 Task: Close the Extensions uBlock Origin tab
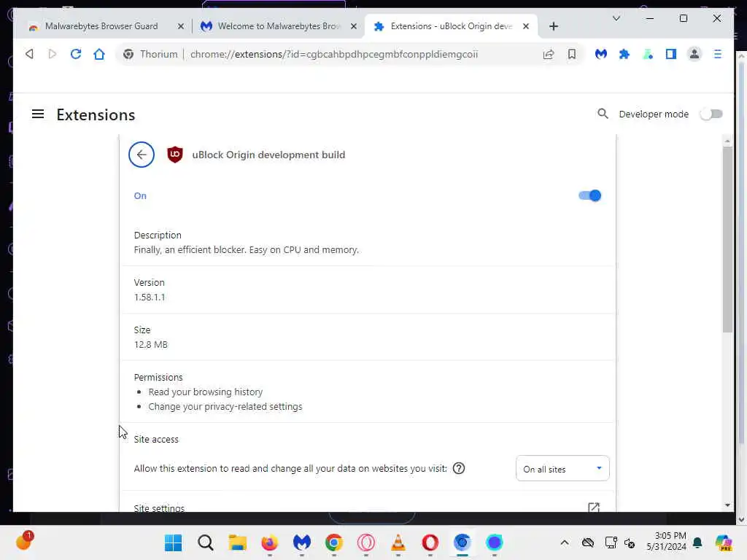(526, 27)
